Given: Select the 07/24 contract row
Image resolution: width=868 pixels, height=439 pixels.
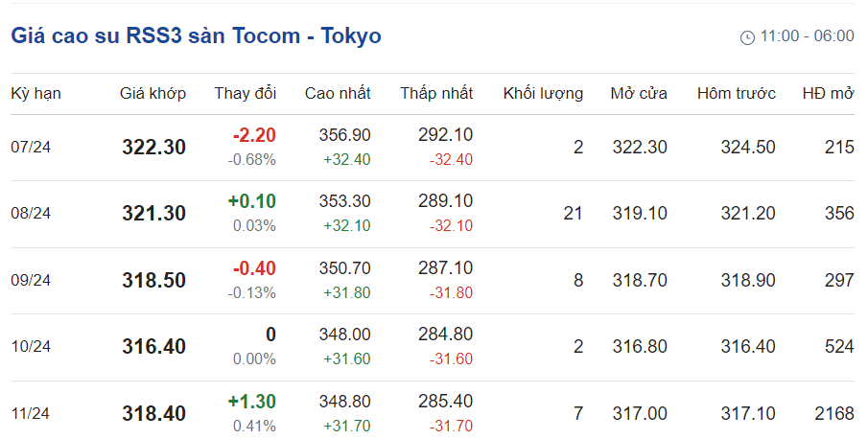Looking at the screenshot, I should click(x=31, y=148).
